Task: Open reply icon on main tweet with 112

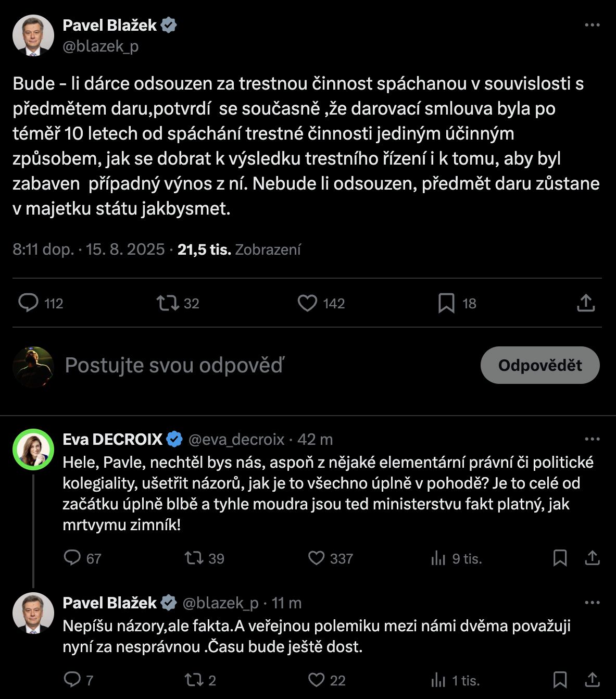Action: coord(29,303)
